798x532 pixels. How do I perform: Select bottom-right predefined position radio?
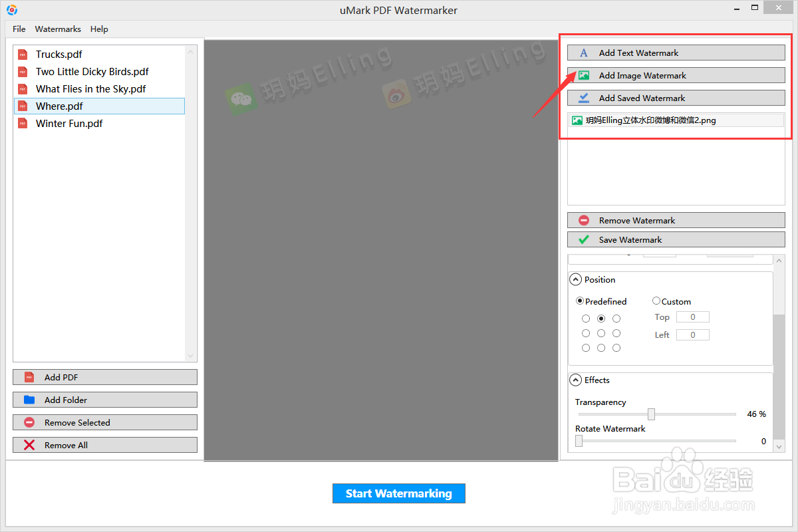tap(616, 348)
